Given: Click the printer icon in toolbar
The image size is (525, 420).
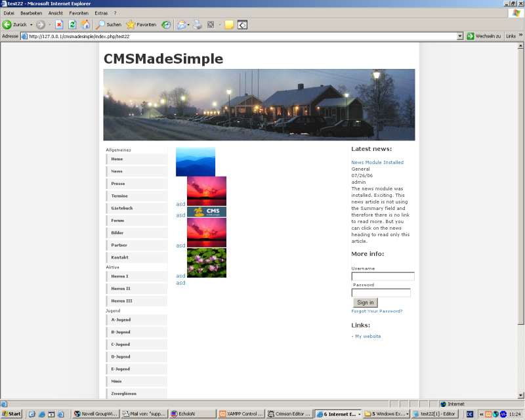Looking at the screenshot, I should [198, 24].
